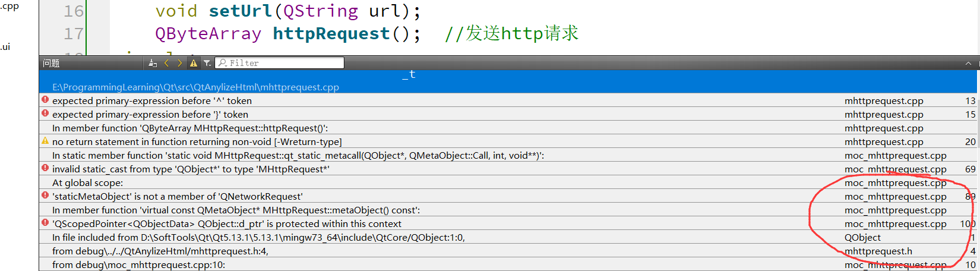
Task: Go to the previous issue arrow
Action: (x=166, y=63)
